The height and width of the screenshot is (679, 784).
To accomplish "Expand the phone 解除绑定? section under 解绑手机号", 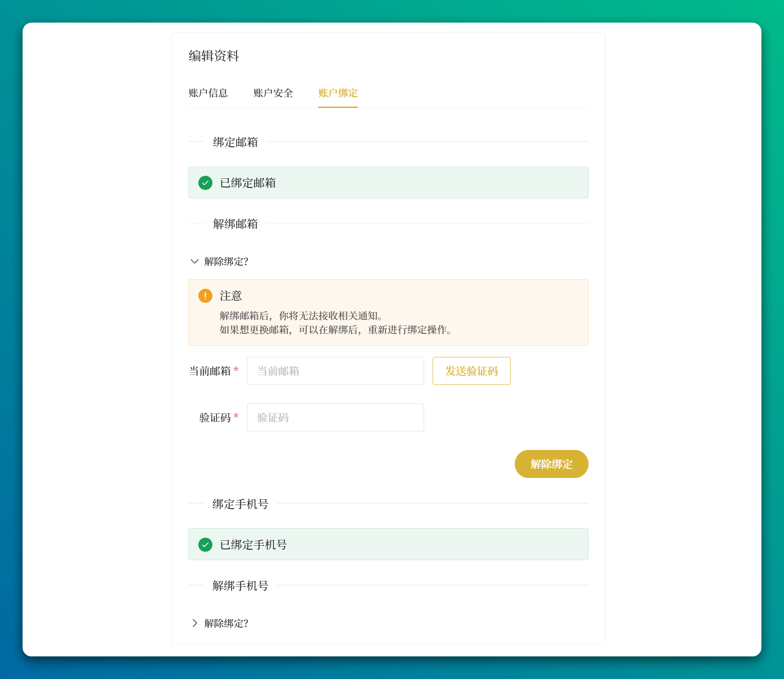I will (x=219, y=623).
